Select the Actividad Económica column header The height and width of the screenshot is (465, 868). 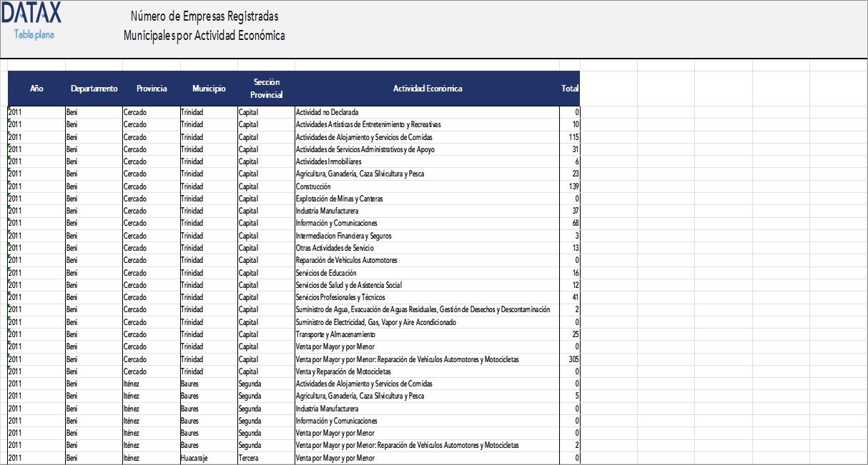pos(428,89)
